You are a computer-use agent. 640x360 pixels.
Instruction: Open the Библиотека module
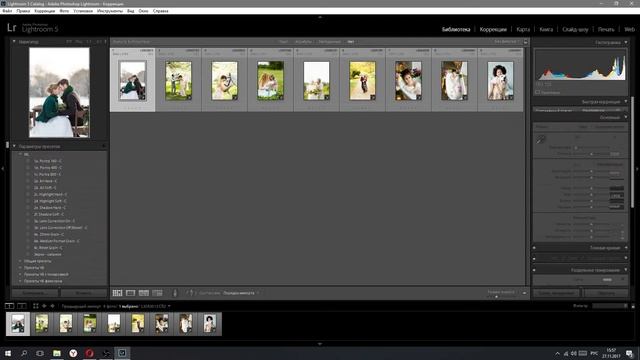point(456,29)
